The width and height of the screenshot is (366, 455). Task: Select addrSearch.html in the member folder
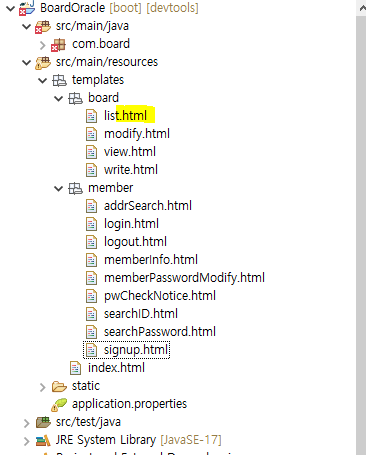pos(148,206)
